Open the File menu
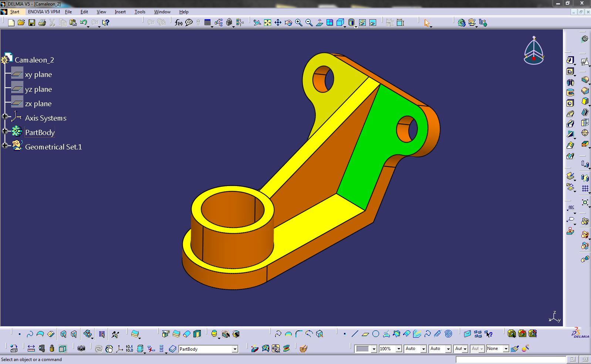 68,12
